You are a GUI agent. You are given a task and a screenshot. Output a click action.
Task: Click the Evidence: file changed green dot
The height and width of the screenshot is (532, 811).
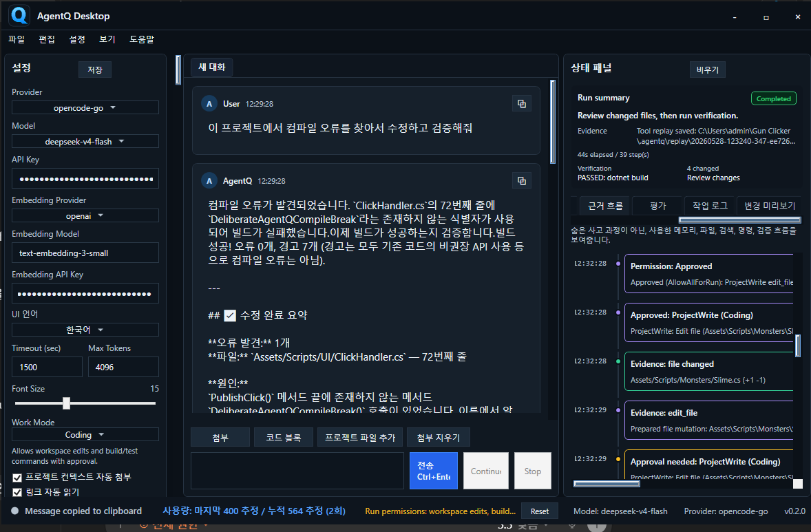click(x=618, y=361)
